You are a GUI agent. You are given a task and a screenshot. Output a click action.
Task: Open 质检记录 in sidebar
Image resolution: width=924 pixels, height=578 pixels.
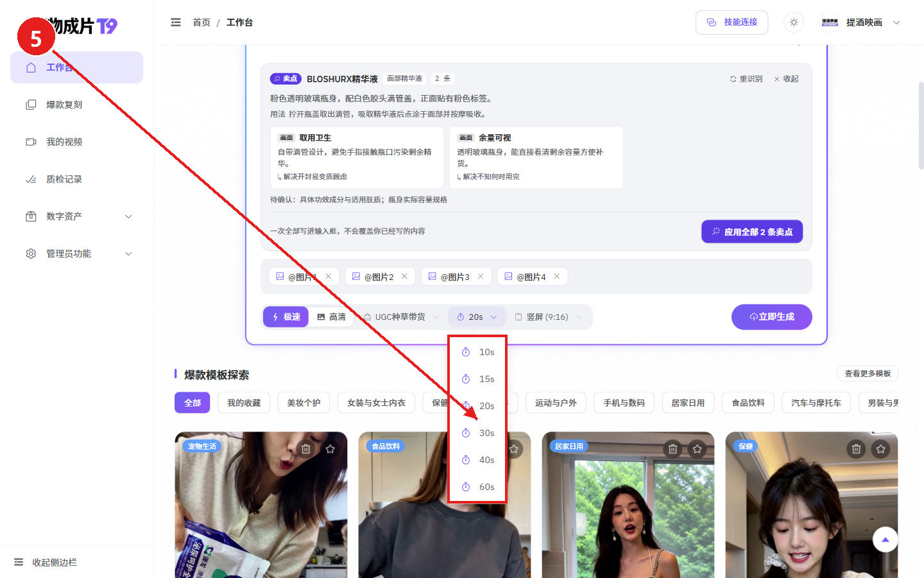(x=76, y=179)
